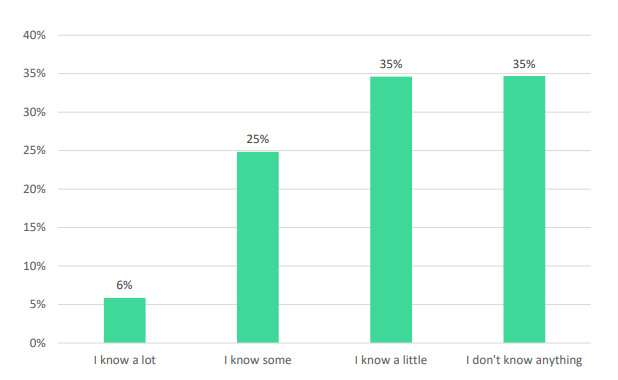Select the "I know some" bar

tap(258, 247)
